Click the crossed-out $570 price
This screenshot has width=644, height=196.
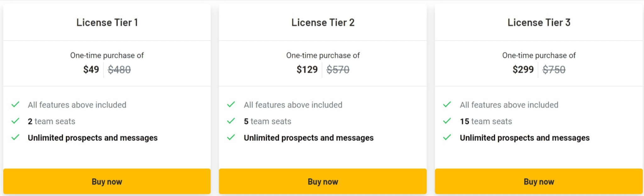pos(338,69)
